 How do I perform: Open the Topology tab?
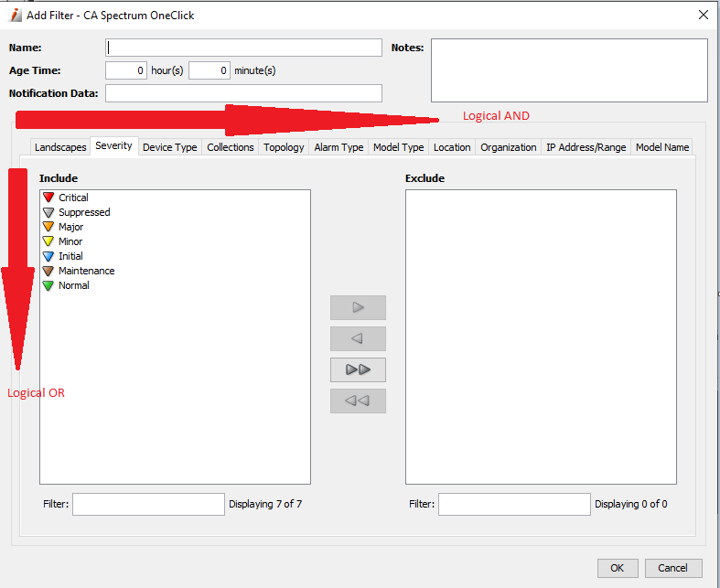(284, 147)
